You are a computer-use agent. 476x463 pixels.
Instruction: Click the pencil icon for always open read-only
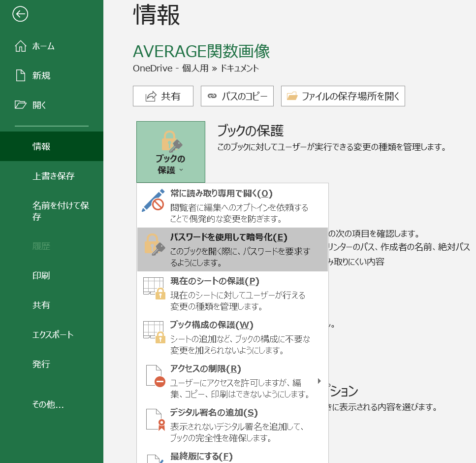point(153,200)
